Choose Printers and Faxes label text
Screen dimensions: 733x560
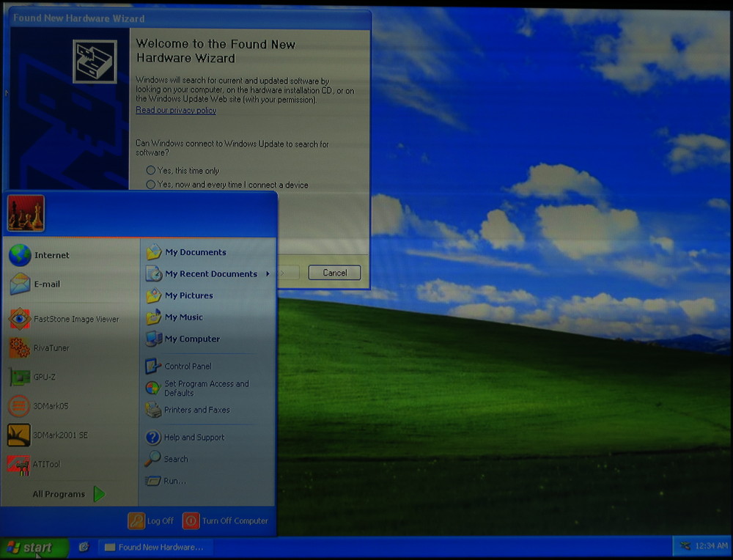[x=197, y=410]
